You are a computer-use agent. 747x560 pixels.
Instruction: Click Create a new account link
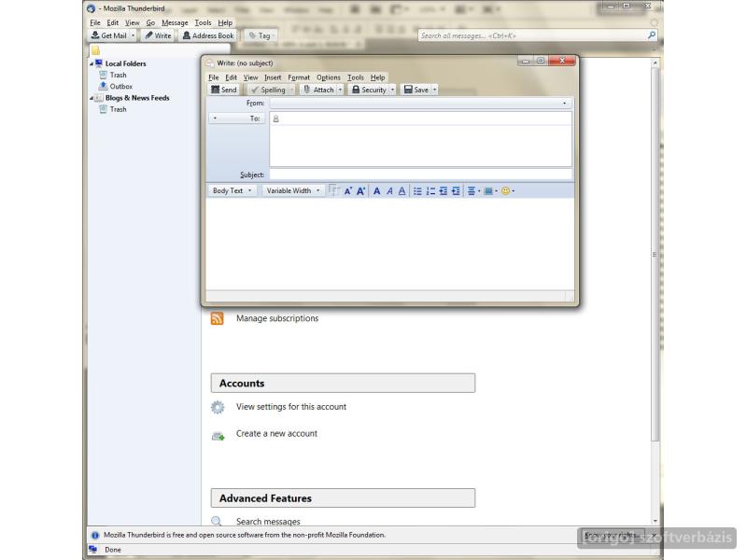tap(276, 433)
